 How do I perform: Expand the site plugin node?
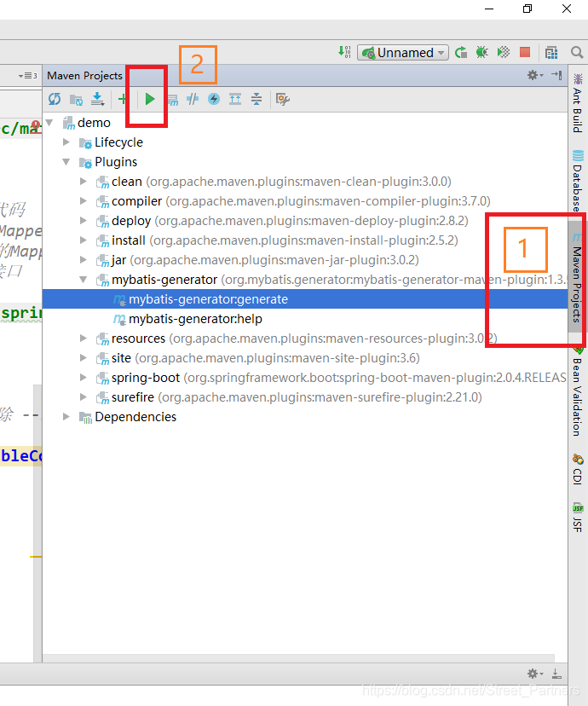[84, 358]
